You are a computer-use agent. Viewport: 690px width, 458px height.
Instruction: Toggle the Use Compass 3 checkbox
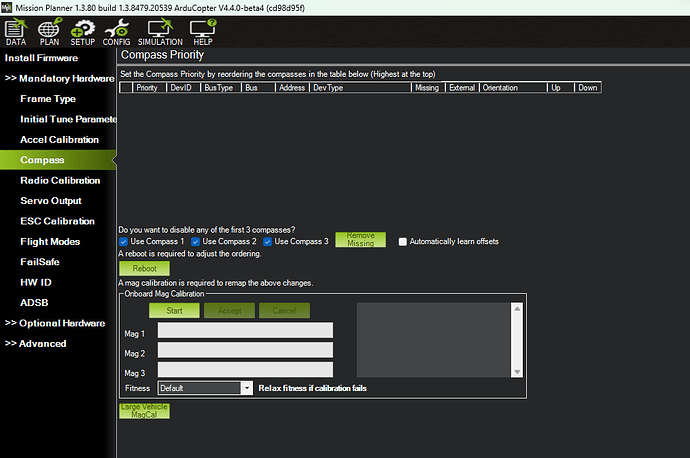268,242
